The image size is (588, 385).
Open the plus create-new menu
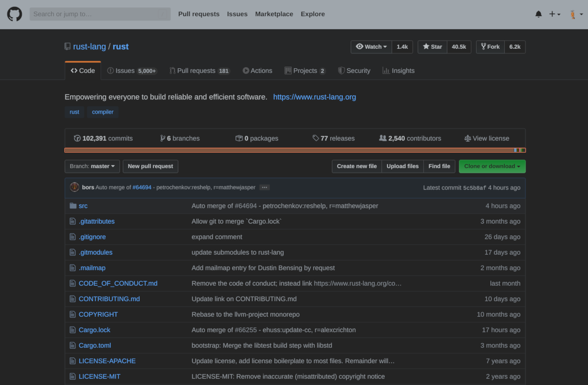(x=555, y=14)
